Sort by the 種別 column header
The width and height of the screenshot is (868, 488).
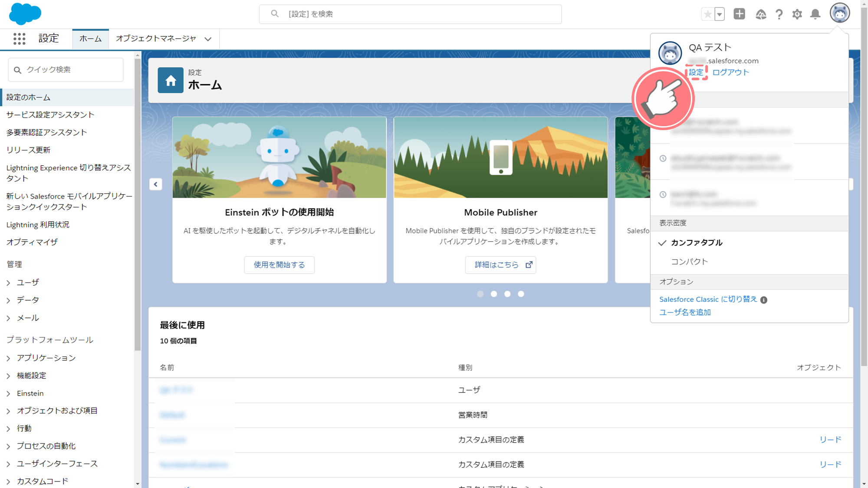(465, 367)
